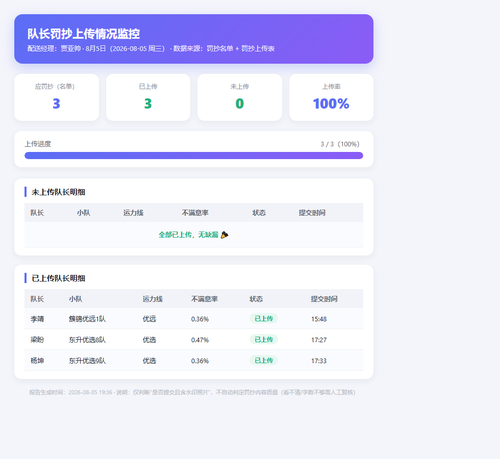
Task: Click the 已上传队长明细 section heading
Action: tap(58, 278)
